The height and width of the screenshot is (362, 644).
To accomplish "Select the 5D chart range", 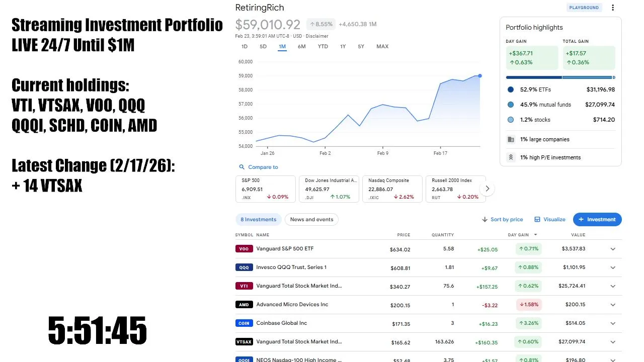I will pyautogui.click(x=263, y=47).
